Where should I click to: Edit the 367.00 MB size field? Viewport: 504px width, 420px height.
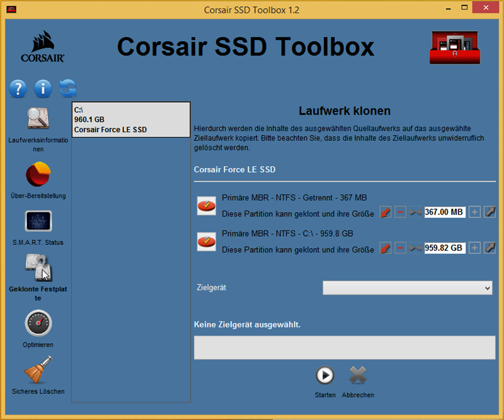[445, 212]
